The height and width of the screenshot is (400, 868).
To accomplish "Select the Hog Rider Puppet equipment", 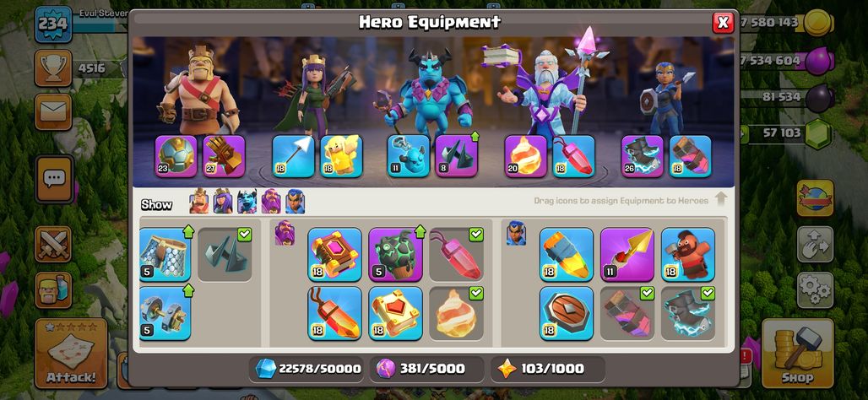I will pyautogui.click(x=688, y=255).
